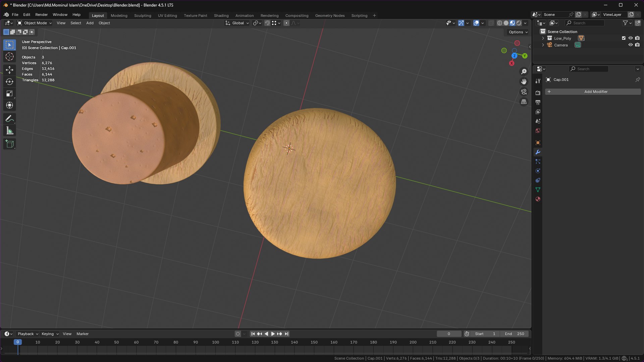This screenshot has height=362, width=644.
Task: Toggle proportional editing button
Action: [286, 23]
